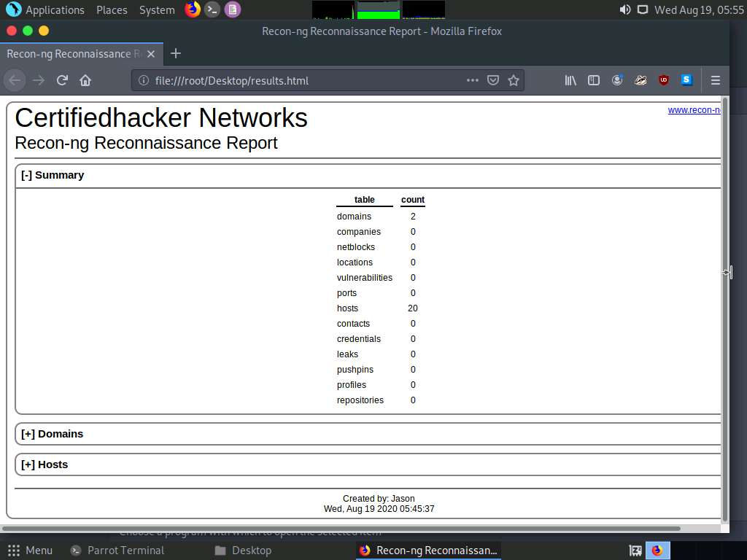Open the purple text editor launcher
Screen dimensions: 747x560
[233, 9]
